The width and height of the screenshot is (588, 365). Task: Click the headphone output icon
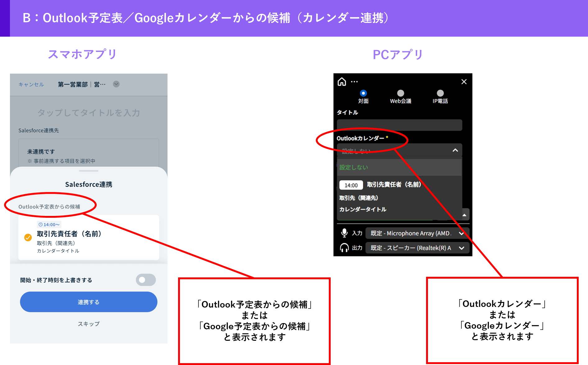pyautogui.click(x=344, y=248)
